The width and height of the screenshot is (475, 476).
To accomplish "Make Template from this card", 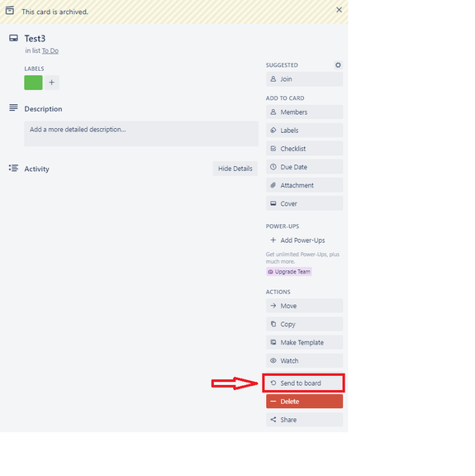I will 304,342.
